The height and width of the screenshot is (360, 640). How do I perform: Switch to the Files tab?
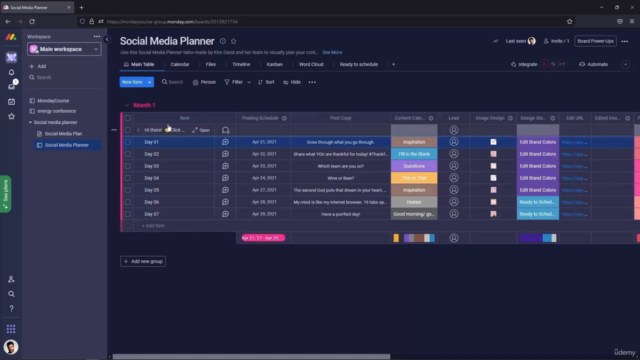[x=211, y=64]
